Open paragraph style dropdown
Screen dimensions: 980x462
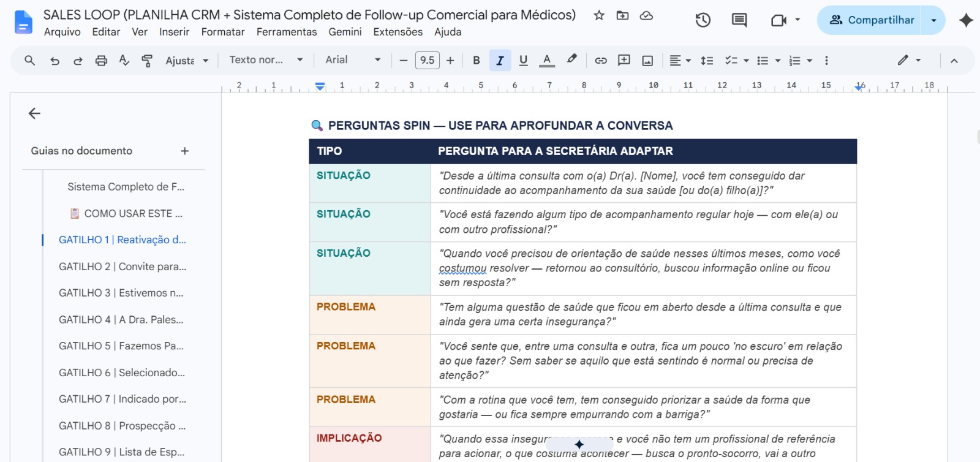pos(266,60)
